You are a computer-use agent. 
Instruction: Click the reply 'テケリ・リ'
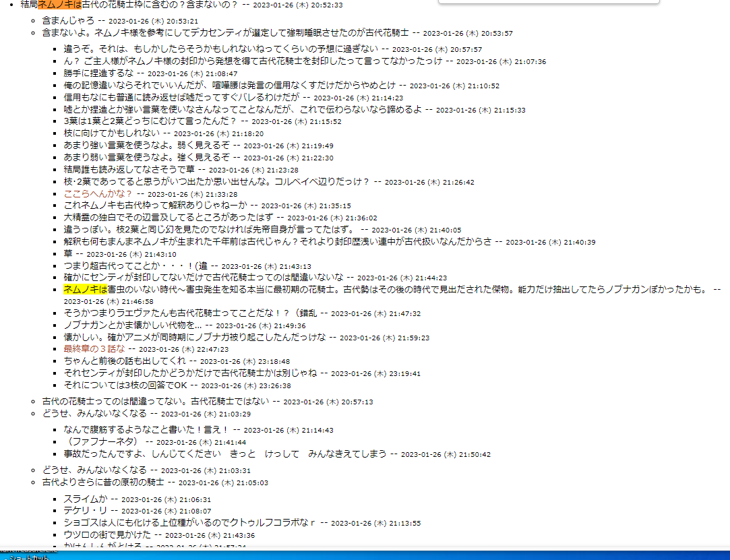pos(85,510)
